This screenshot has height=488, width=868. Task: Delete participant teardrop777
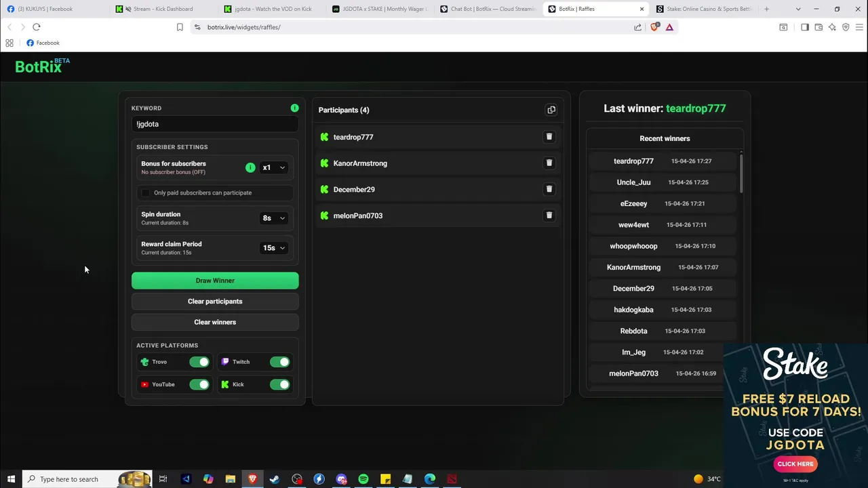coord(549,137)
